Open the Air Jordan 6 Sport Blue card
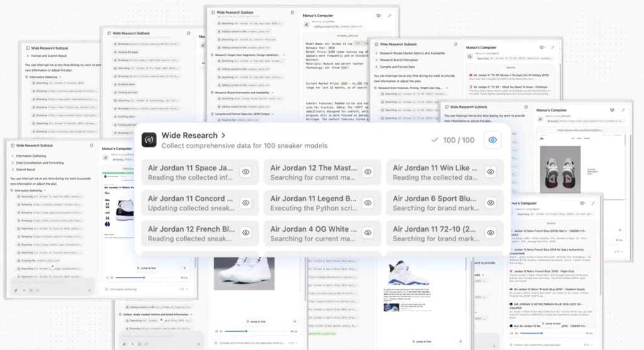Screen dimensions: 644x350 (x=445, y=203)
